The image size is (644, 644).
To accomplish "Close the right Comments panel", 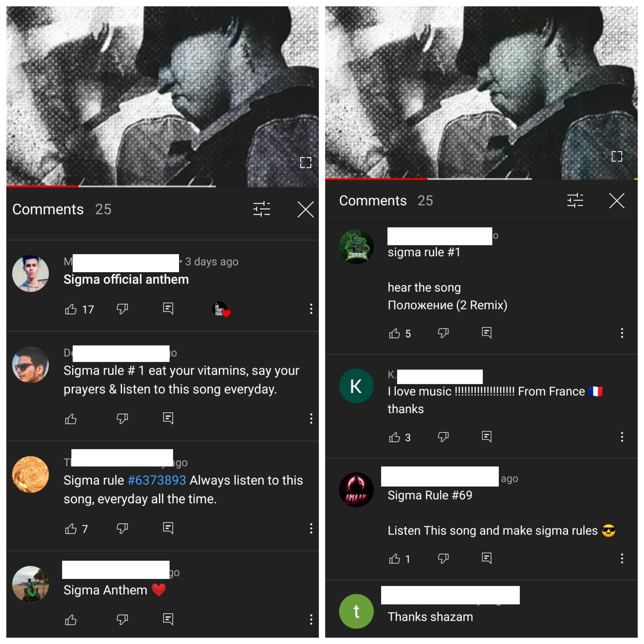I will click(x=617, y=201).
